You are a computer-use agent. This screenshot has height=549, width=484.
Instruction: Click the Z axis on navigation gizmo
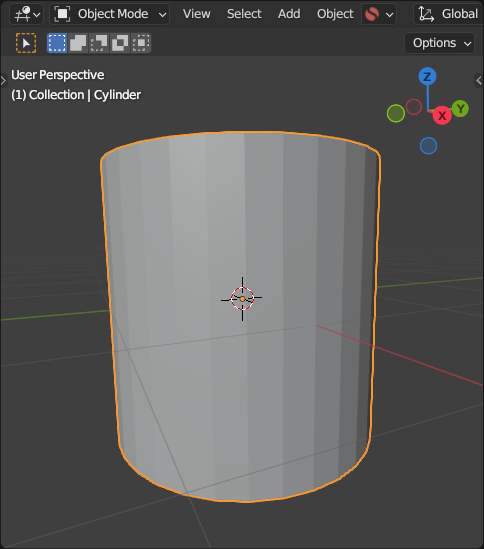427,77
